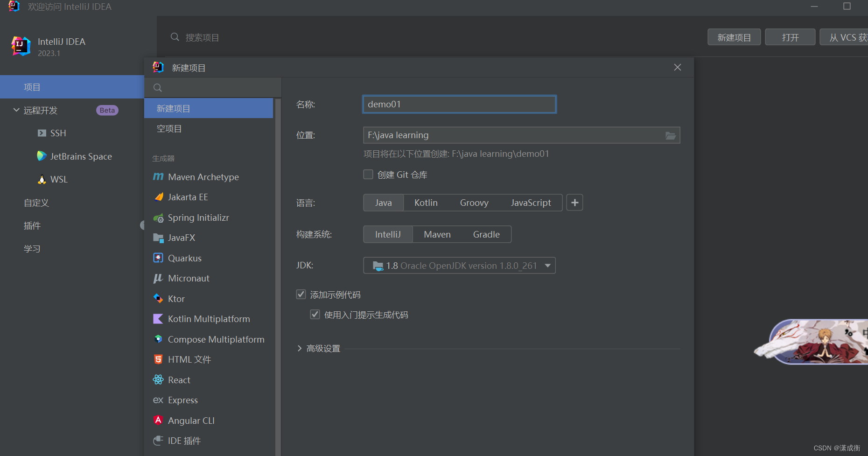Pick the Spring Initializr generator icon
The height and width of the screenshot is (456, 868).
click(159, 217)
